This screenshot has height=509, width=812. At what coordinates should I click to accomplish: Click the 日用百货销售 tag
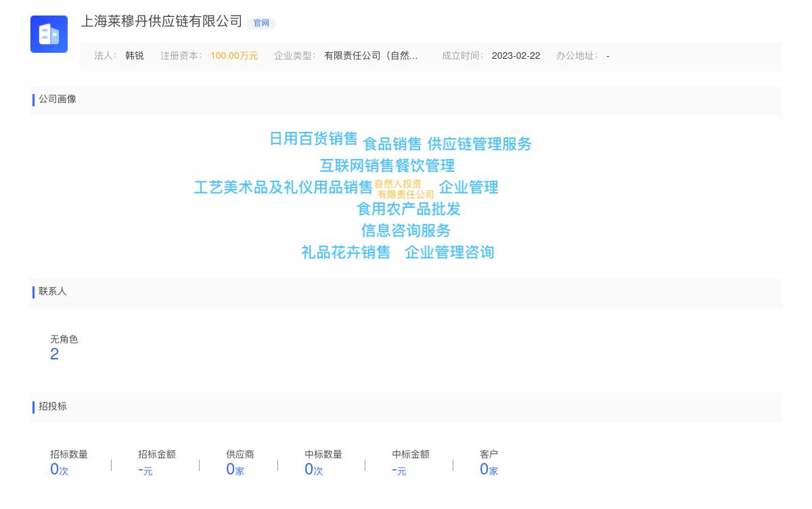[x=313, y=139]
